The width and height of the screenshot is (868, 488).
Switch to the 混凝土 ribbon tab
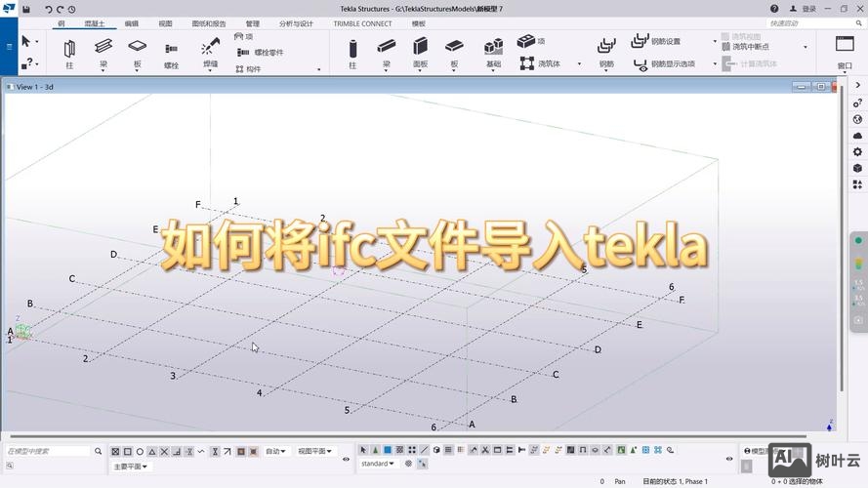pyautogui.click(x=95, y=23)
